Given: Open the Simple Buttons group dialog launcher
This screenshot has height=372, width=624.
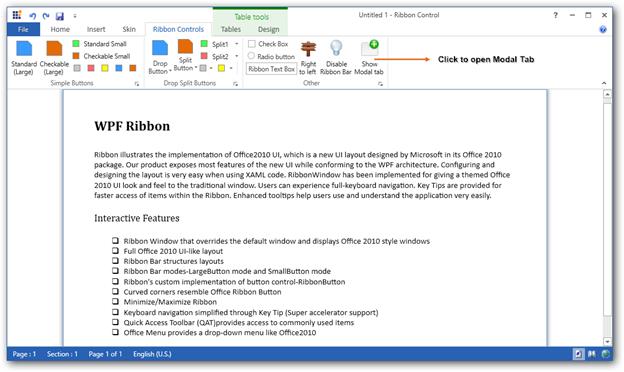Looking at the screenshot, I should pyautogui.click(x=137, y=84).
